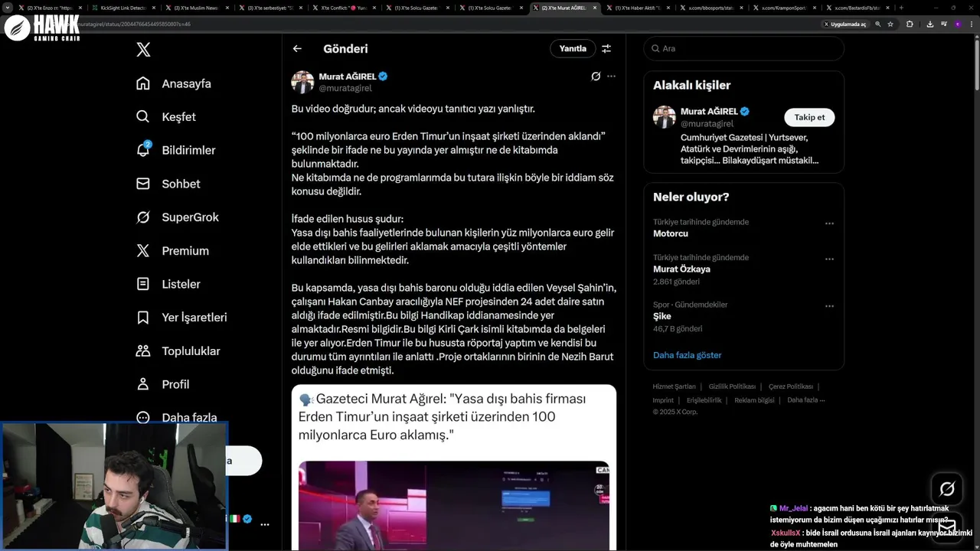This screenshot has width=980, height=551.
Task: Open options for Şike trend
Action: 829,307
